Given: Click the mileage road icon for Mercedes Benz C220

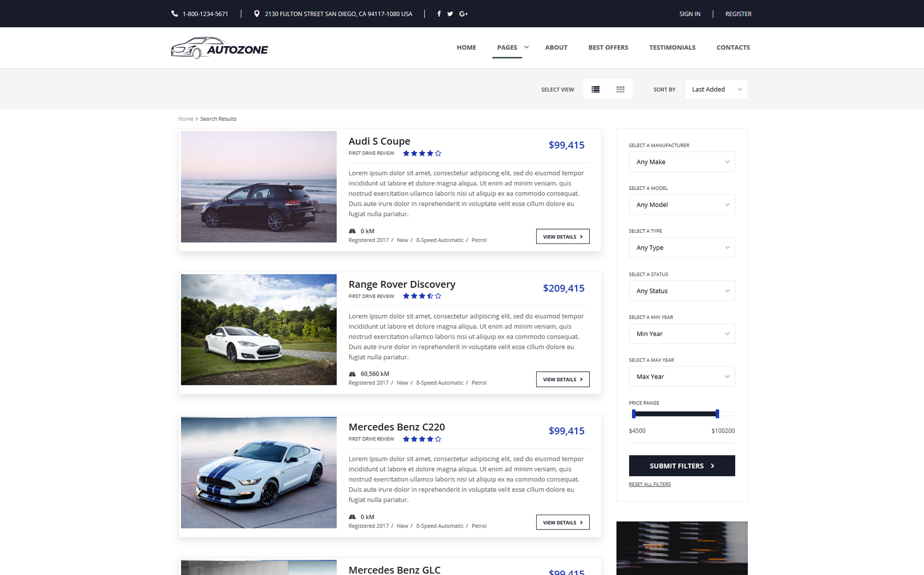Looking at the screenshot, I should [352, 517].
